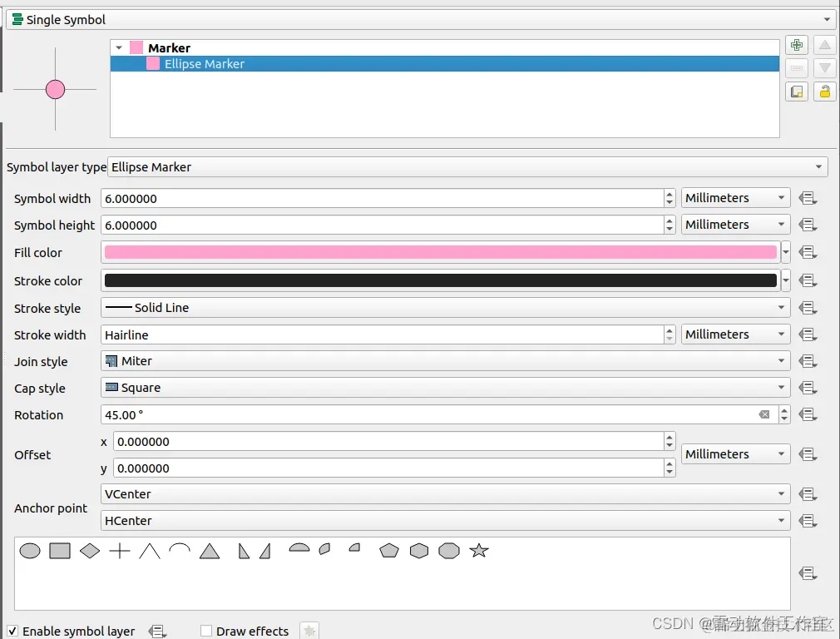Click the Symbol width value field
Screen dimensions: 840x639
[x=382, y=198]
